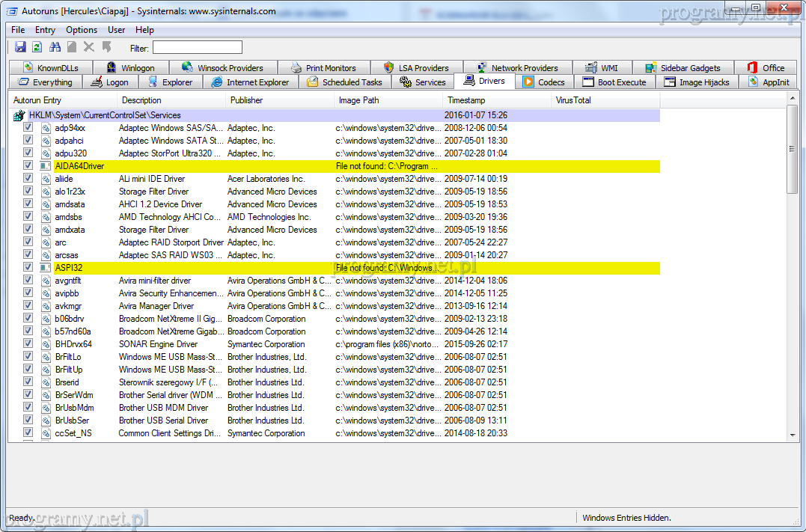Toggle the ASPI32 entry checkbox

pyautogui.click(x=28, y=268)
